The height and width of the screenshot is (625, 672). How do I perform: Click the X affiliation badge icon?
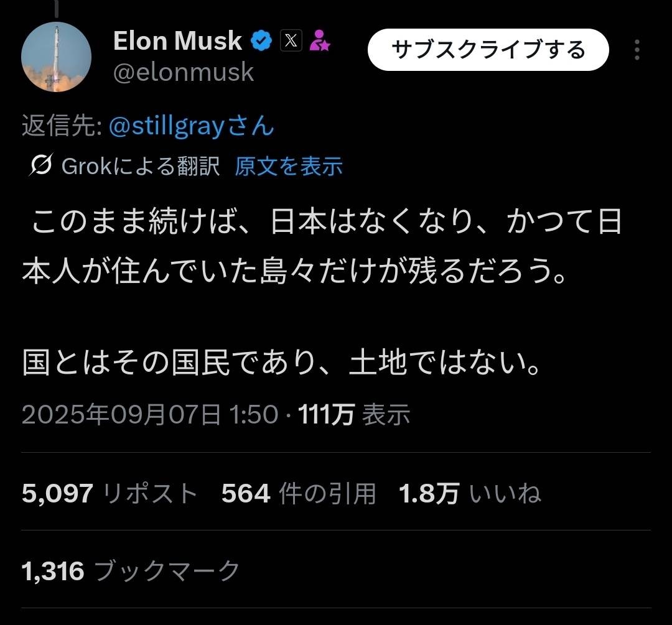click(292, 42)
